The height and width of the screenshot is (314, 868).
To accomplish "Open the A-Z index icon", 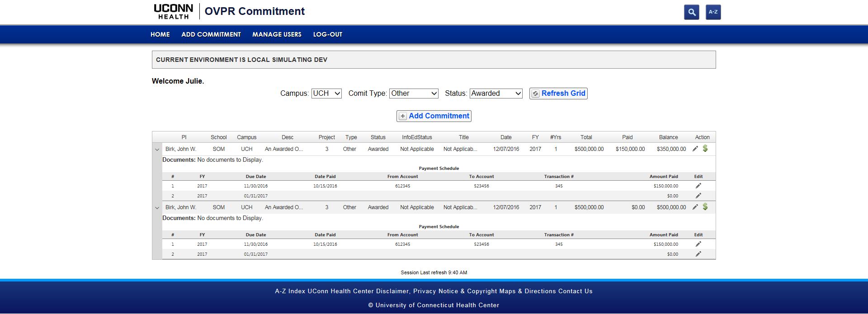I will tap(713, 12).
